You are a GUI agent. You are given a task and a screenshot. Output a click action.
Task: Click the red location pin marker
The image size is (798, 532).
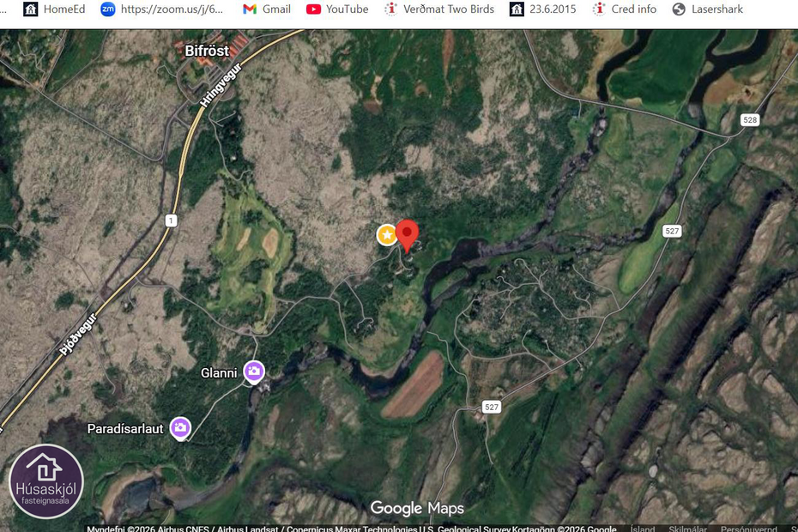coord(407,234)
